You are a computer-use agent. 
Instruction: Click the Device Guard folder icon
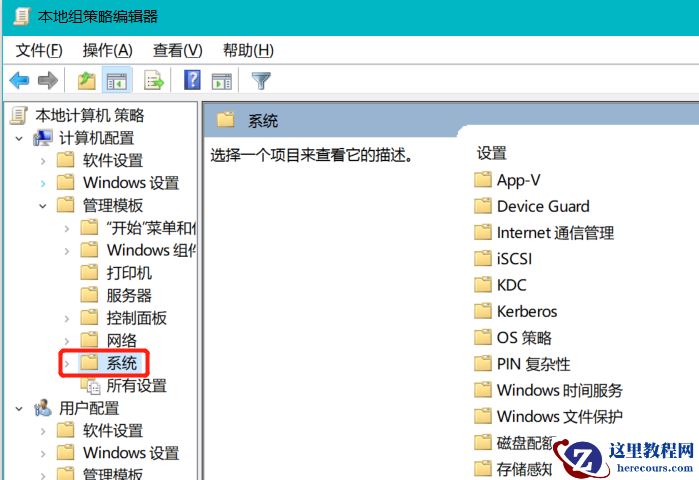pyautogui.click(x=482, y=206)
